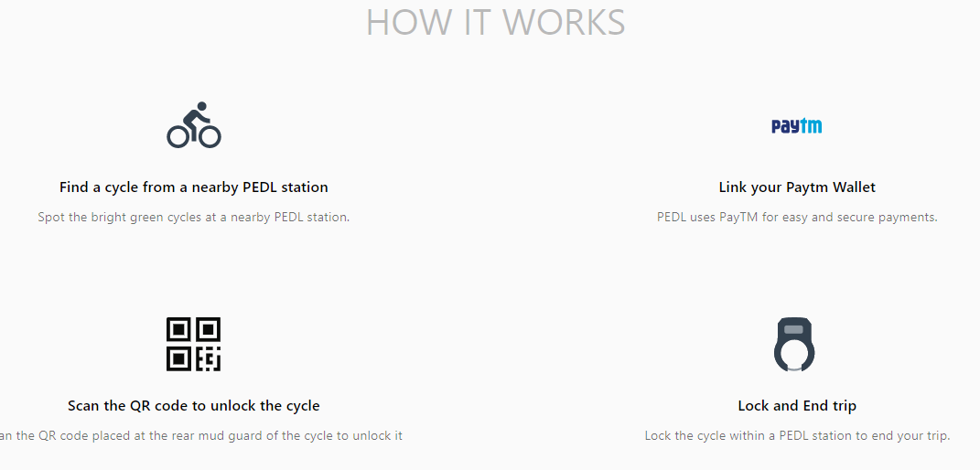Open the 'Link your Paytm Wallet' heading
The image size is (980, 470).
tap(797, 187)
